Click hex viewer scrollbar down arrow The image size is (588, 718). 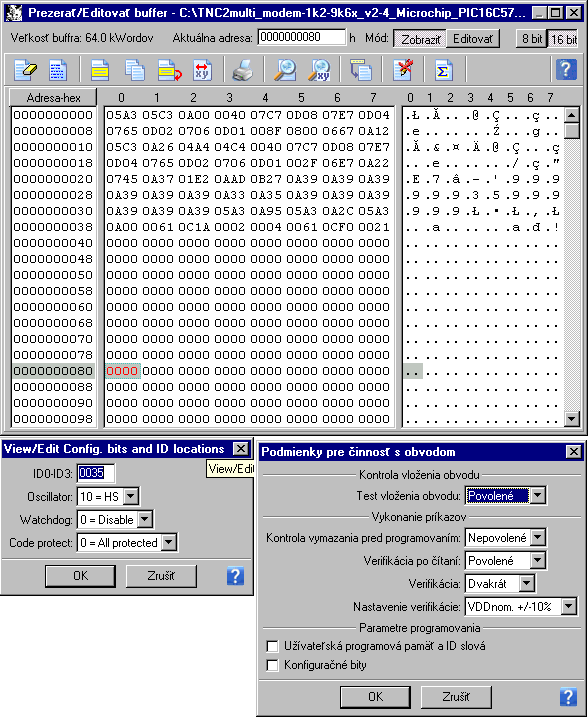click(x=571, y=418)
